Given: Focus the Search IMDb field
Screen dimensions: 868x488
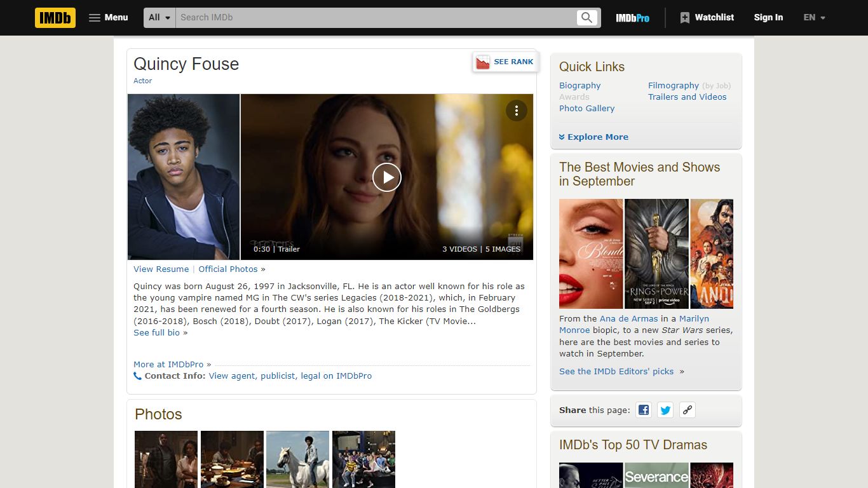Looking at the screenshot, I should (376, 18).
